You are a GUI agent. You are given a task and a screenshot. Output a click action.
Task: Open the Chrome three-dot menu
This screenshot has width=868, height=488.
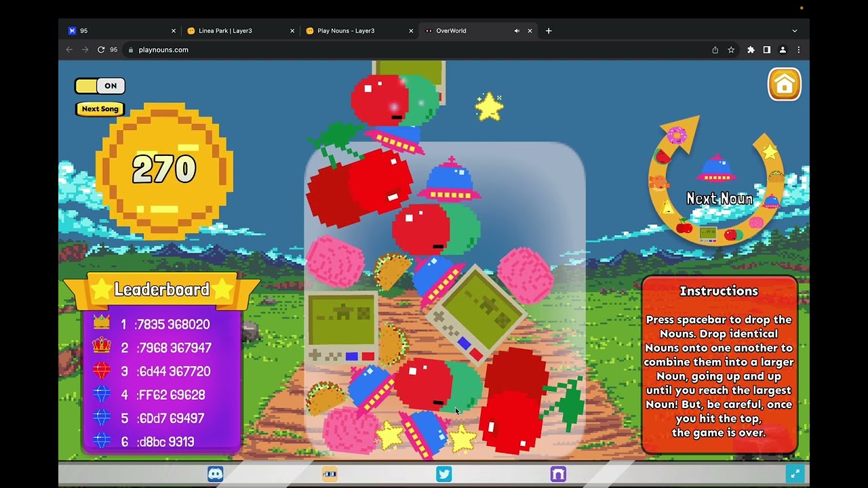(x=799, y=49)
